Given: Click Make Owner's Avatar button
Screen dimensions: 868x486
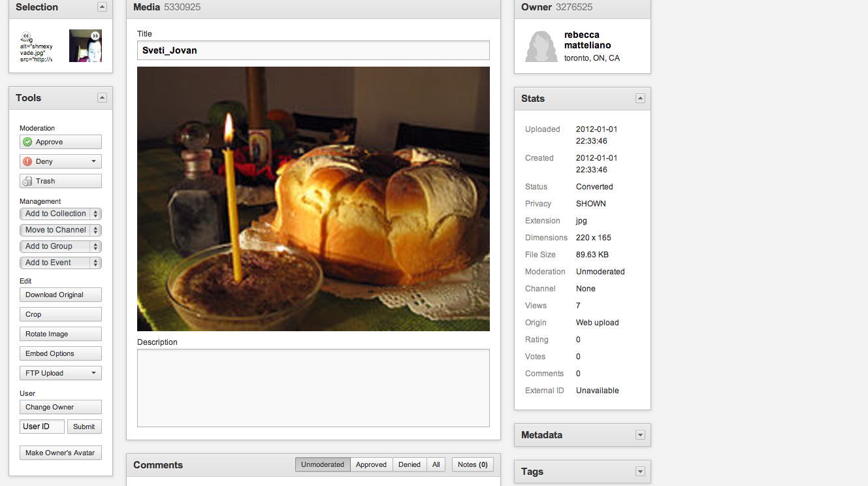Looking at the screenshot, I should tap(61, 453).
